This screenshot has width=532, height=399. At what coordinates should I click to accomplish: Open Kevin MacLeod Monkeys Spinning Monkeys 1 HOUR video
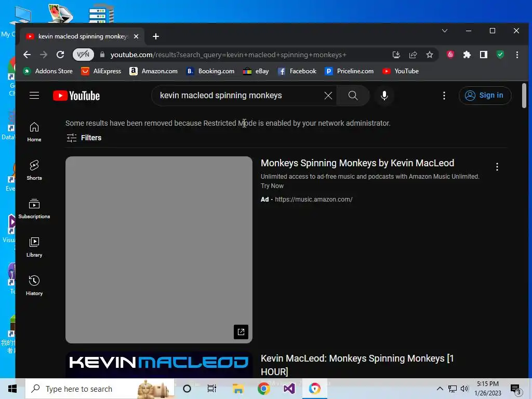click(357, 365)
